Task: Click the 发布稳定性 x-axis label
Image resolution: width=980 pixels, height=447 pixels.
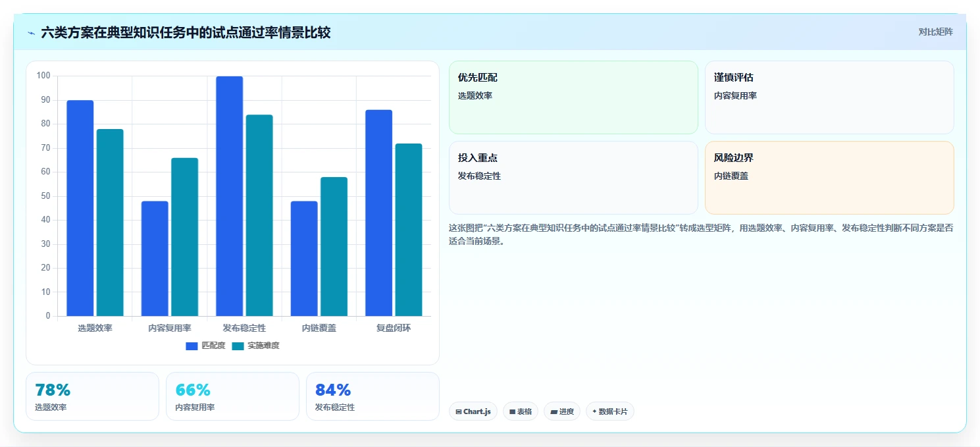Action: click(244, 328)
